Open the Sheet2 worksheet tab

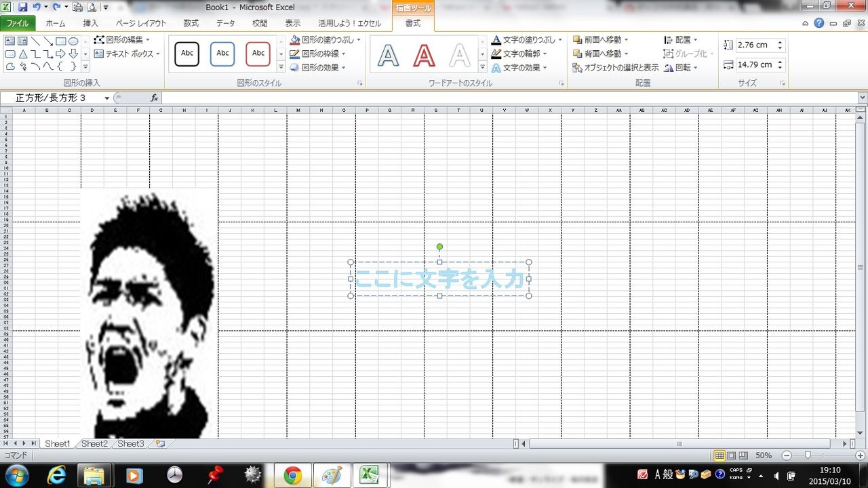click(x=94, y=444)
